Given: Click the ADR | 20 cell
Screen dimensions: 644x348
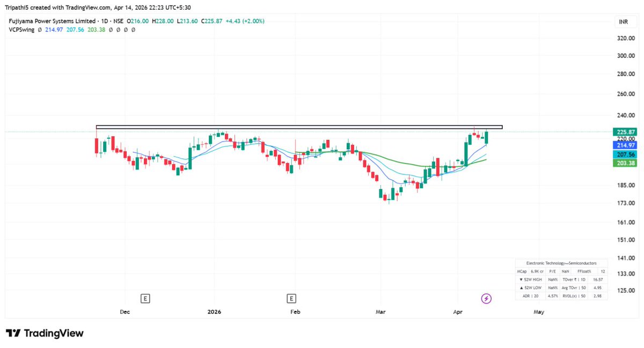Looking at the screenshot, I should pos(530,296).
